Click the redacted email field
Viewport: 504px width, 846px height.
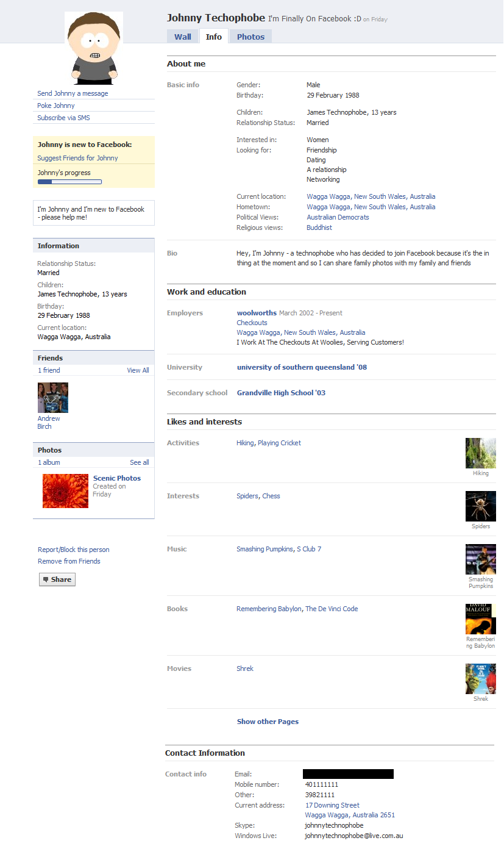(348, 774)
